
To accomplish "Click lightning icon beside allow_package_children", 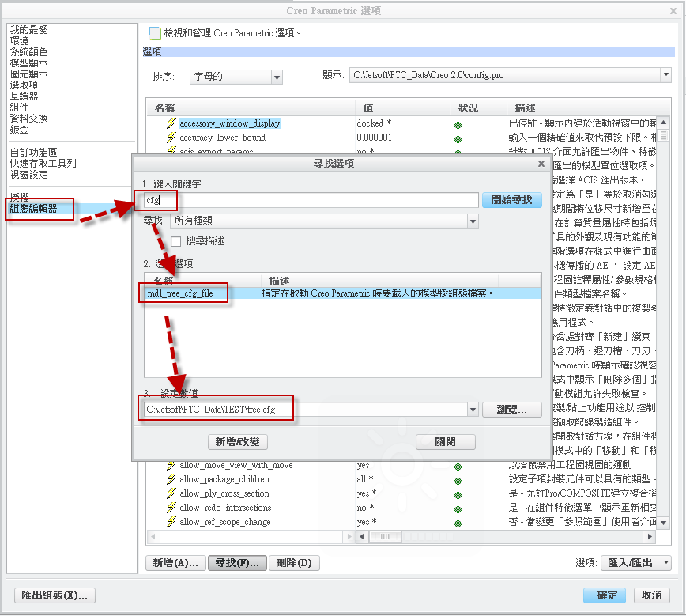I will 171,479.
